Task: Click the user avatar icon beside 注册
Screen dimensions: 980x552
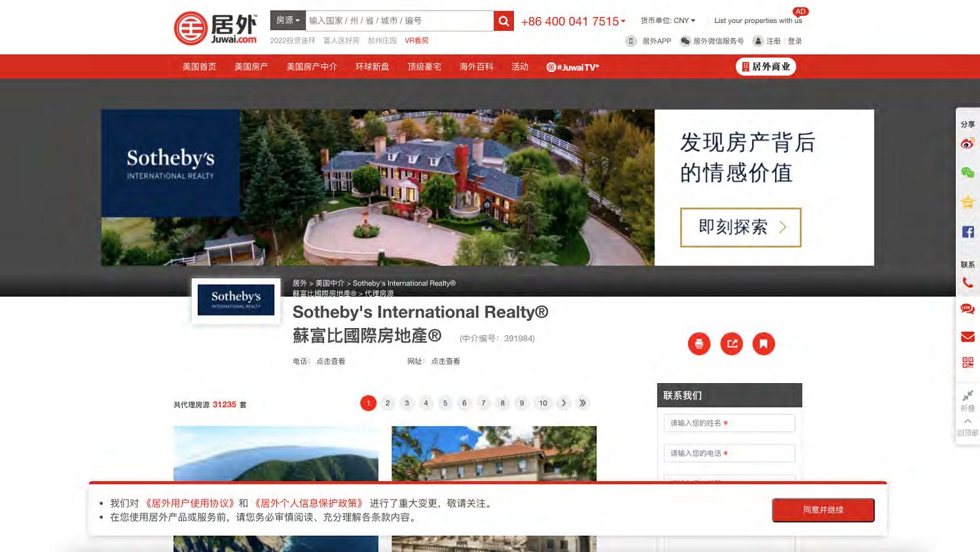Action: point(758,41)
